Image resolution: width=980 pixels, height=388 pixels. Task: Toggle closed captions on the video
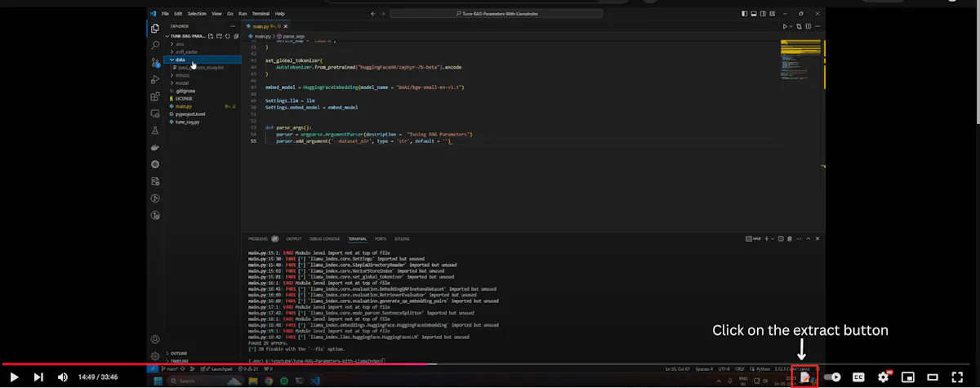[x=858, y=377]
